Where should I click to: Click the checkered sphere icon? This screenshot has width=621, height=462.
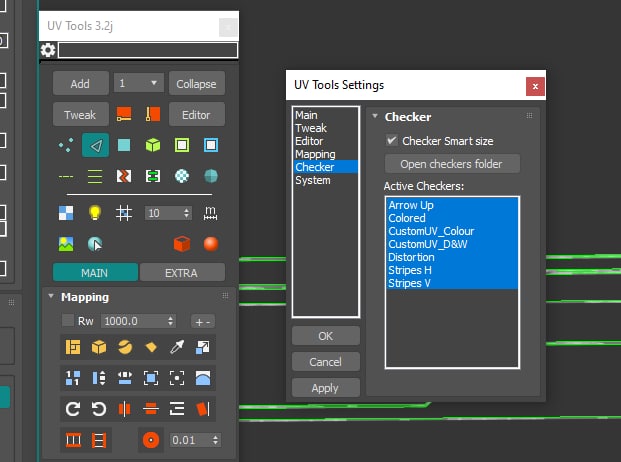click(182, 176)
